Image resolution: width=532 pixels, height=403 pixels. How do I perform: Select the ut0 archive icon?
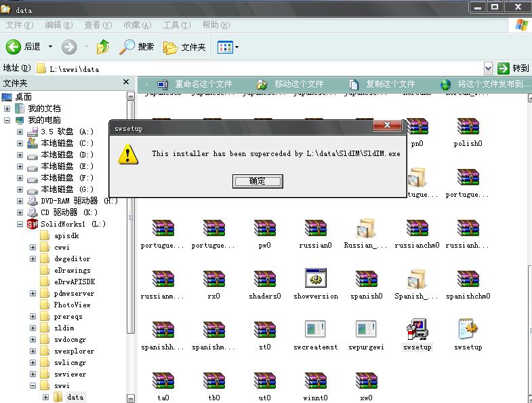(264, 381)
